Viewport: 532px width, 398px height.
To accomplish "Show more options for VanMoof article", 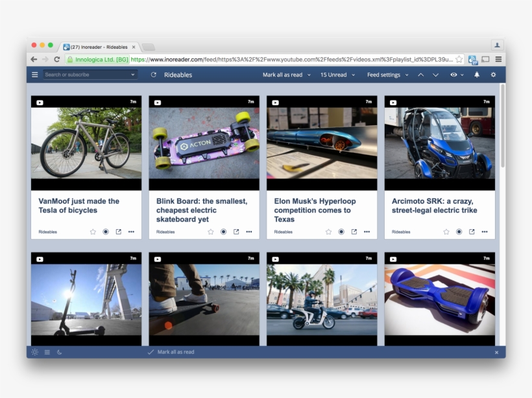I will click(x=131, y=232).
